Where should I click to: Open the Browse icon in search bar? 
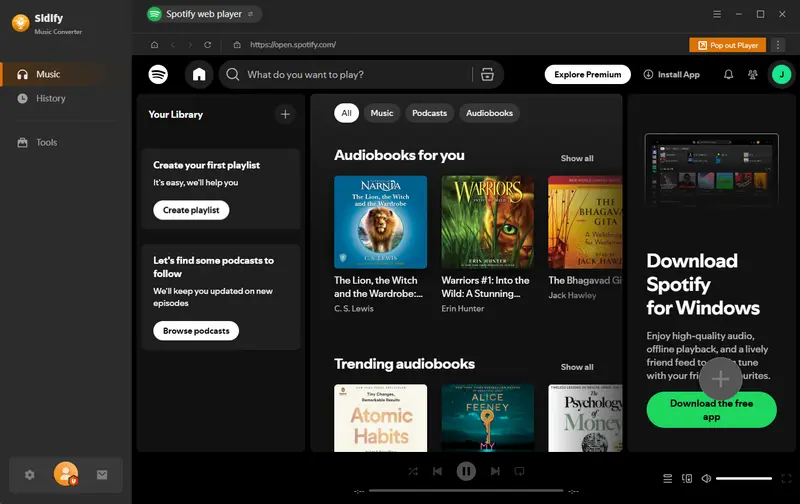(x=487, y=74)
